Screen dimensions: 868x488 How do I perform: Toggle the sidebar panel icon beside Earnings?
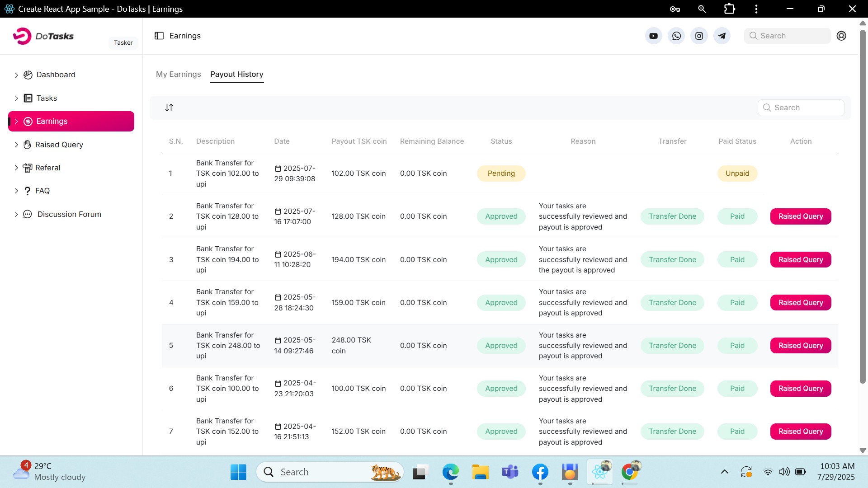(159, 36)
